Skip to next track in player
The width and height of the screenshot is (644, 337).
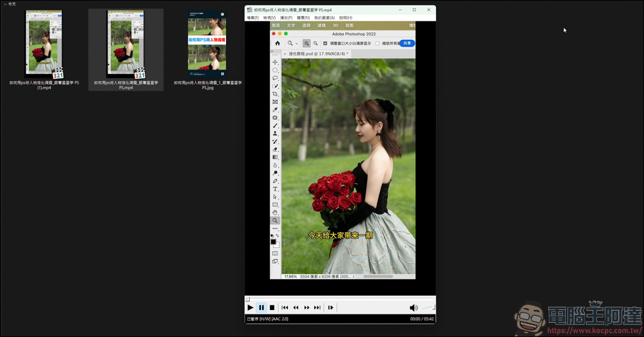(317, 308)
